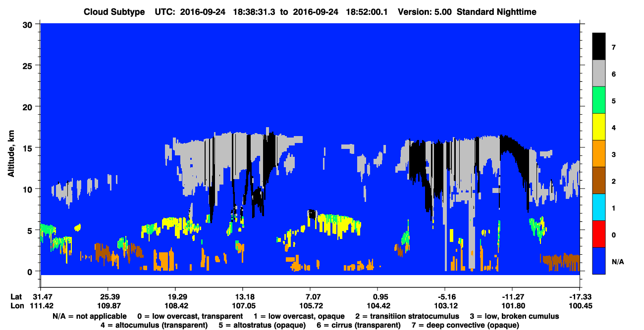The width and height of the screenshot is (644, 330).
Task: Click legend text '2 = transitiion stratocumulus'
Action: [x=407, y=316]
